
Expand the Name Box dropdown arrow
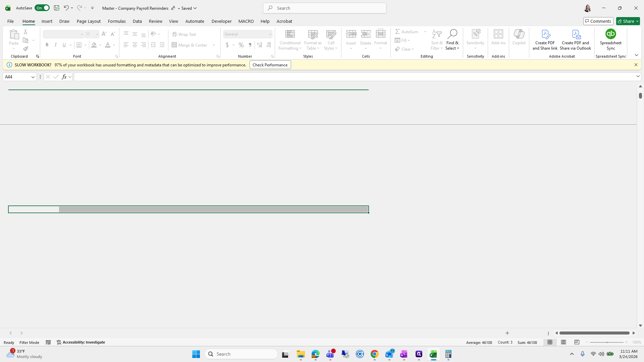point(33,77)
